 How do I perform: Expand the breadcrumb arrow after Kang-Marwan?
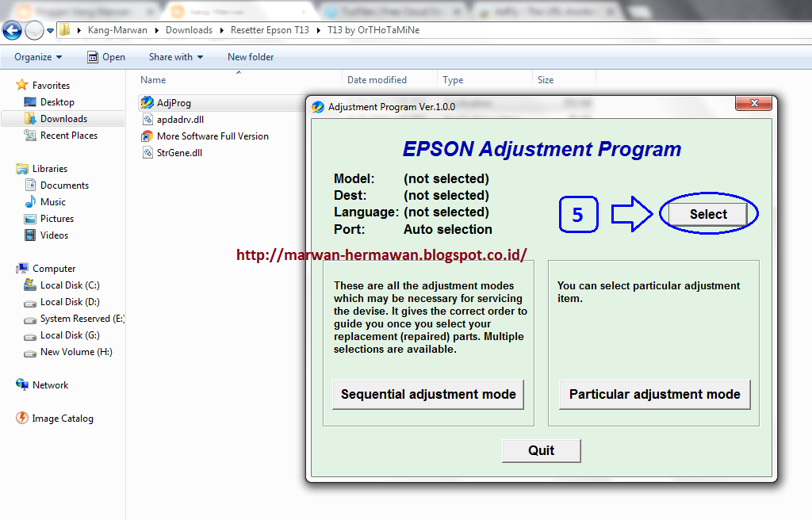[x=156, y=31]
